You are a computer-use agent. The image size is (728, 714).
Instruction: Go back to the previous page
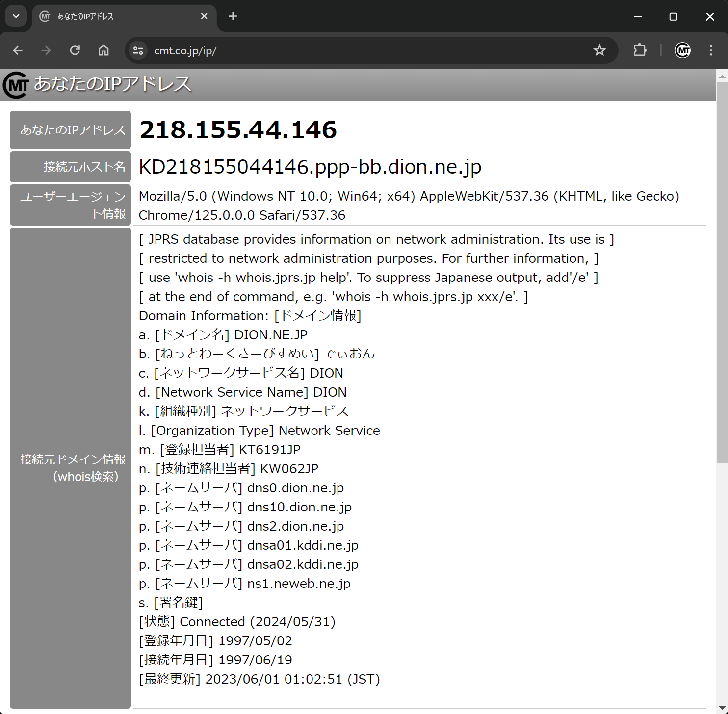pos(18,51)
